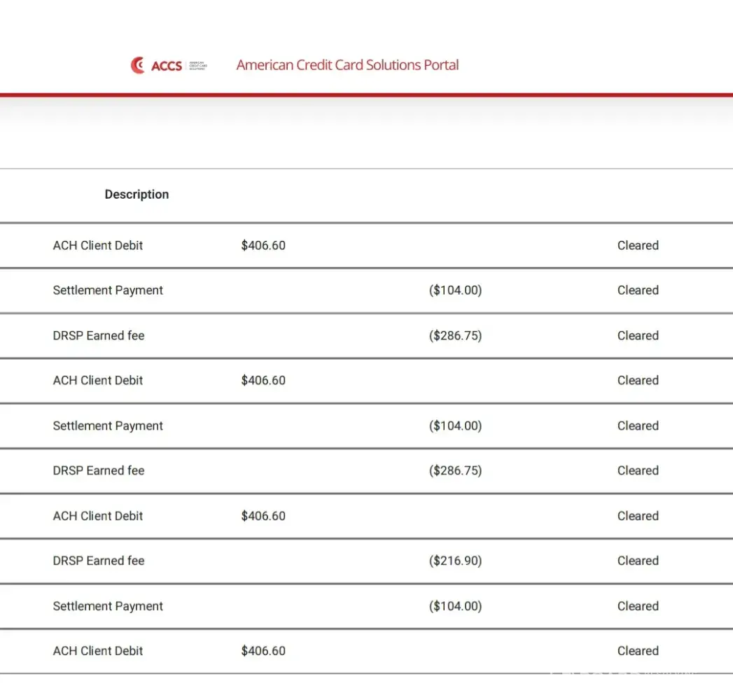Image resolution: width=733 pixels, height=700 pixels.
Task: Open the American Credit Card Solutions Portal title
Action: tap(347, 65)
